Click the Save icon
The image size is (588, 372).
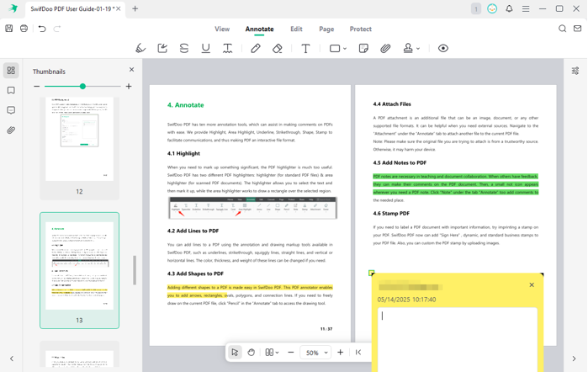(9, 29)
